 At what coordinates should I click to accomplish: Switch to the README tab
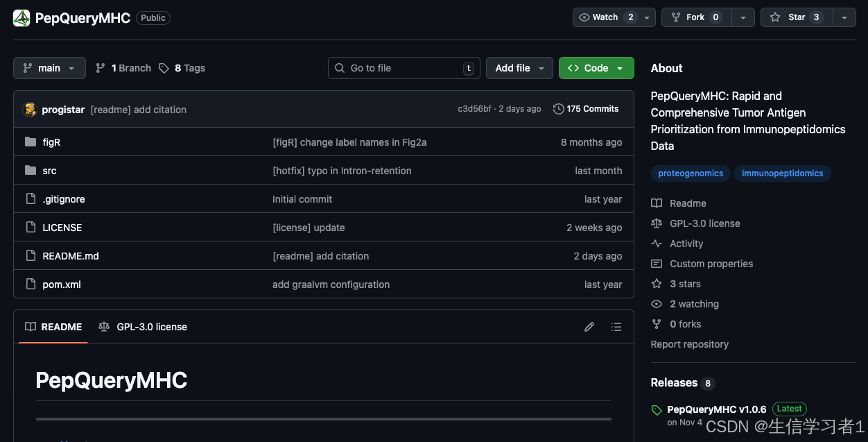pos(53,327)
